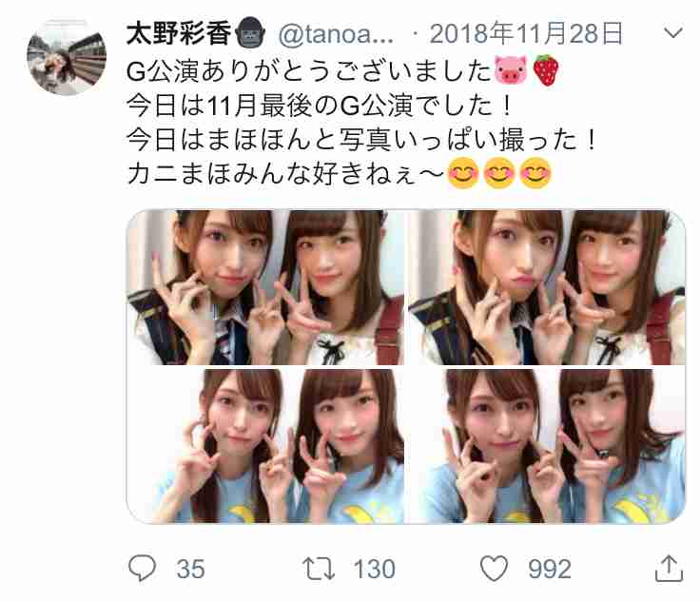Open the round profile avatar

click(x=67, y=57)
